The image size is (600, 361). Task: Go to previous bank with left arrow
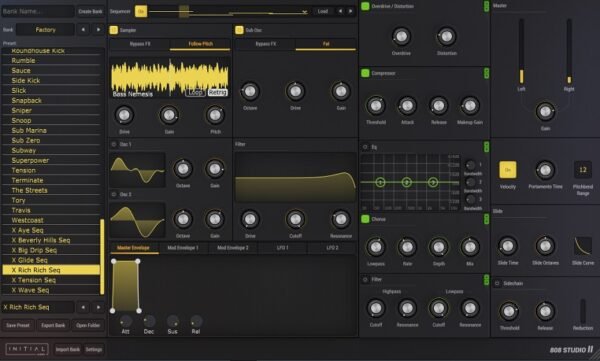tap(83, 29)
